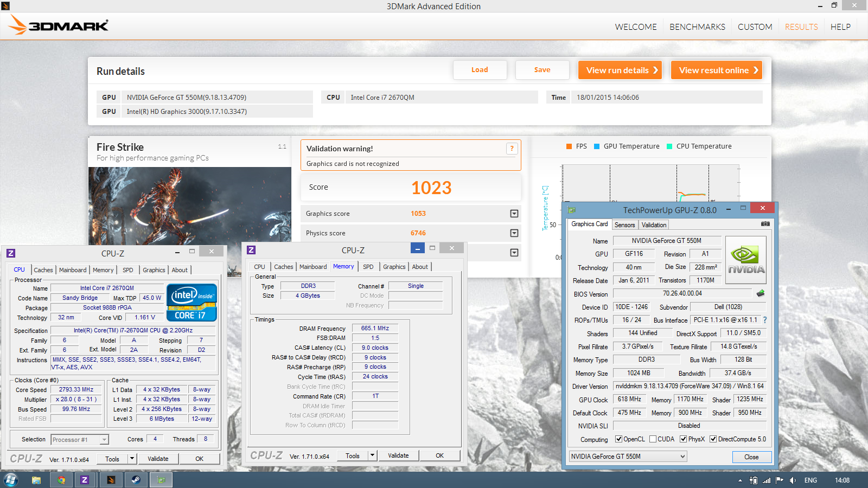
Task: Click the Tools button in CPU-Z processor window
Action: [112, 459]
